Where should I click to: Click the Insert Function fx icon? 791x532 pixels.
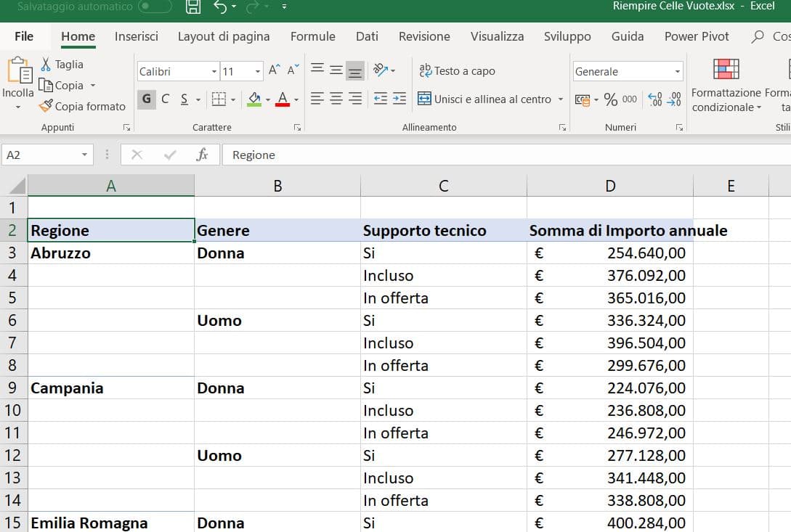(x=202, y=155)
